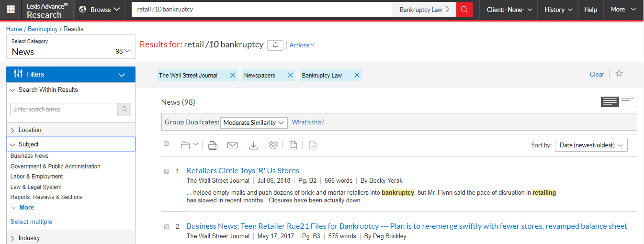The width and height of the screenshot is (644, 244).
Task: Filter by Law & Legal System
Action: (36, 187)
